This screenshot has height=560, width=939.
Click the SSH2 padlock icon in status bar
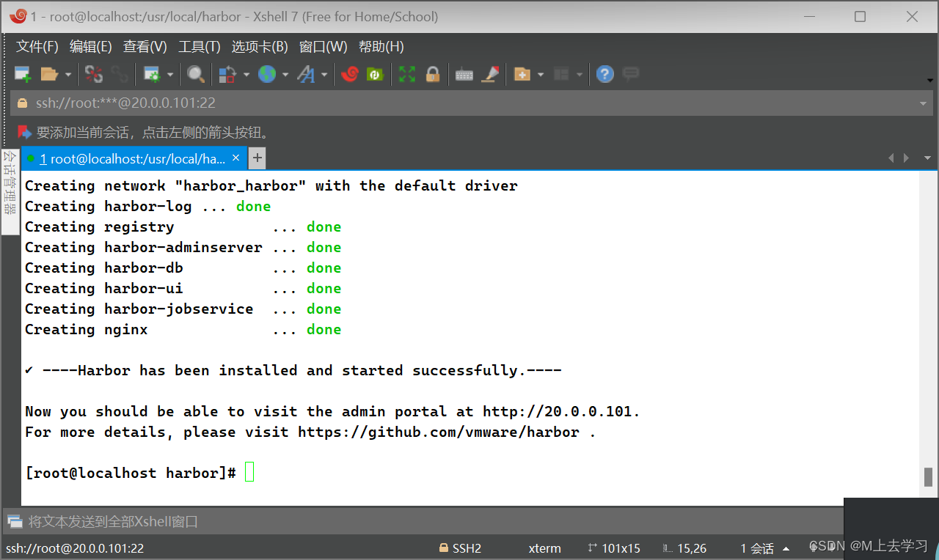tap(444, 548)
